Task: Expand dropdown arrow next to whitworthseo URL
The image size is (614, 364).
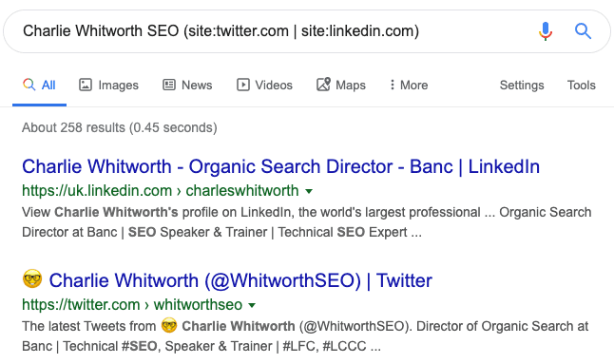Action: 252,305
